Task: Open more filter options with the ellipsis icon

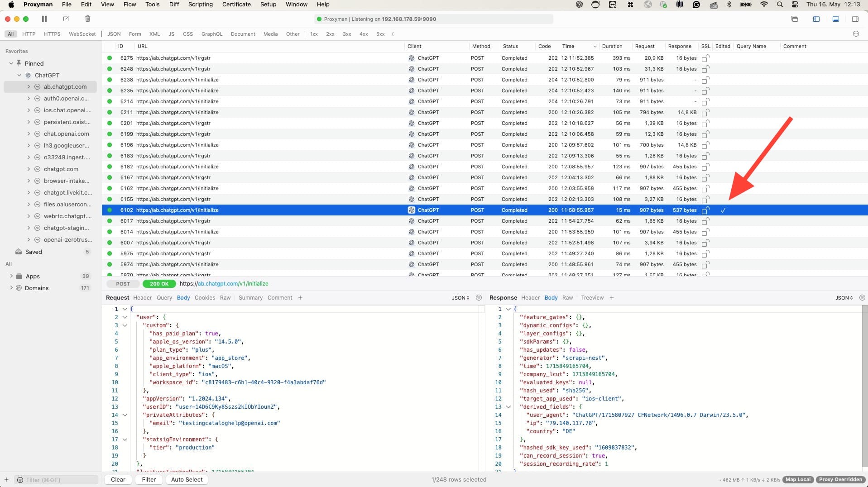Action: [x=856, y=33]
